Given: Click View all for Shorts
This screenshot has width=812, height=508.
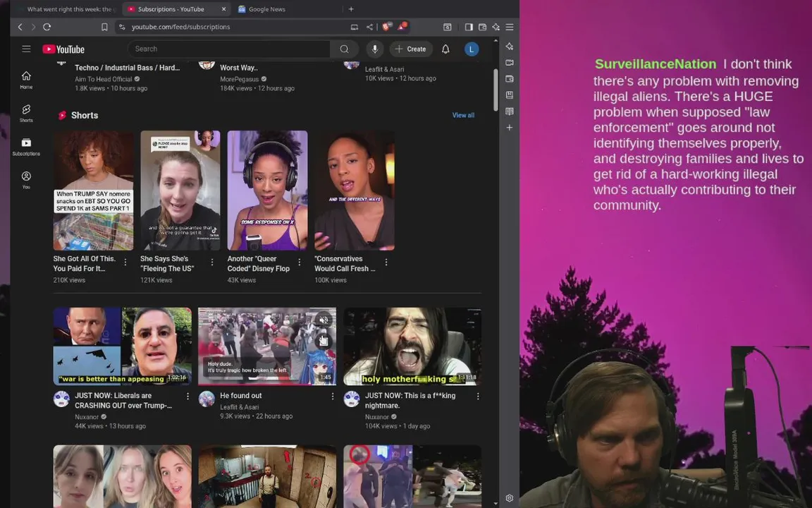Looking at the screenshot, I should point(463,115).
